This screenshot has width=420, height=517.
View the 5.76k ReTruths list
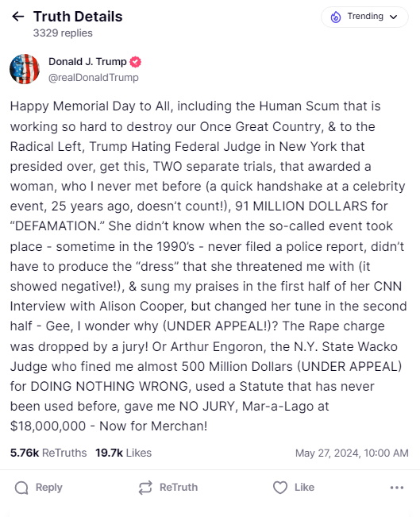(x=48, y=453)
